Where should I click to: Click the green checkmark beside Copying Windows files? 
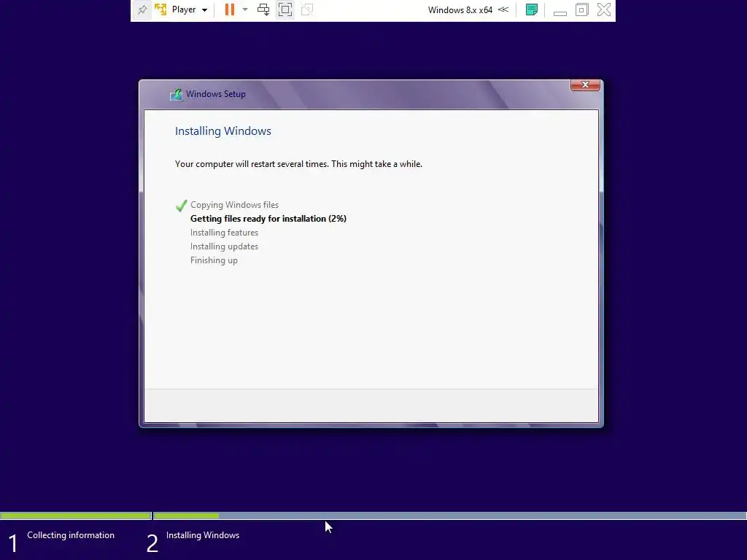[181, 205]
